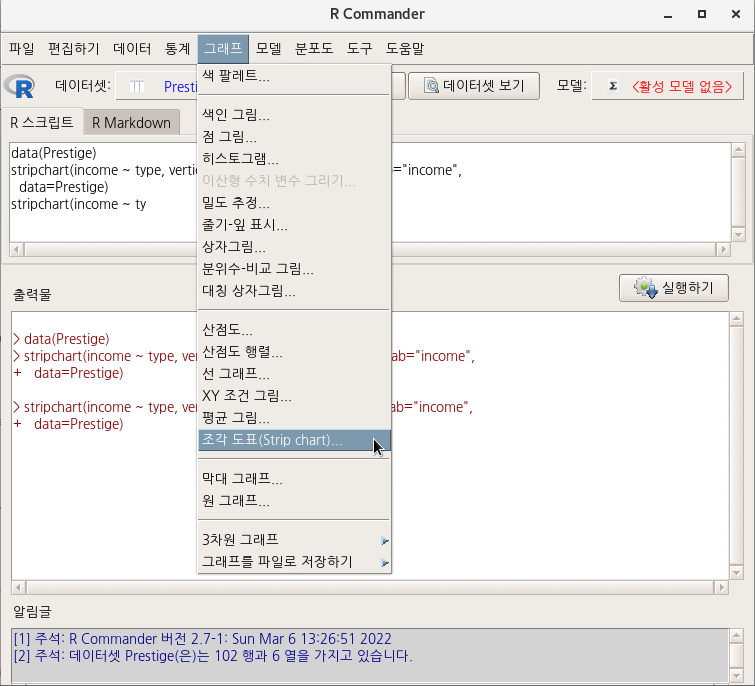755x686 pixels.
Task: Select 선 그래프... menu entry
Action: tap(294, 374)
